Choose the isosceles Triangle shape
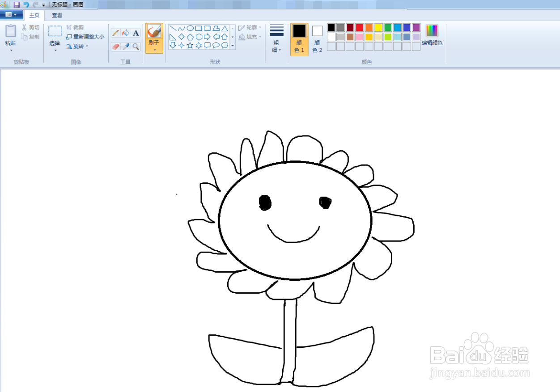Viewport: 560px width, 392px height. pyautogui.click(x=225, y=28)
